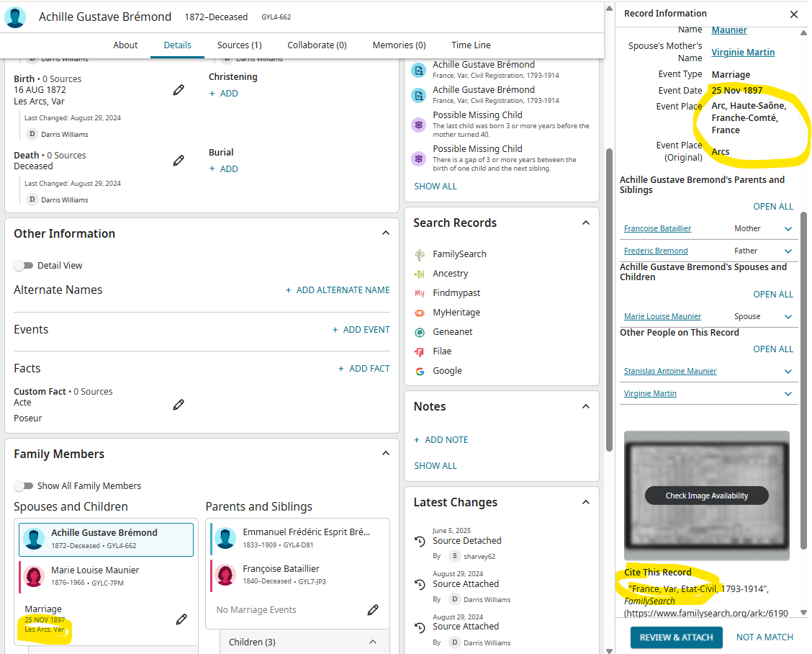Click the second Achille Gustave Brémond record hint icon
The image size is (812, 654).
point(418,95)
